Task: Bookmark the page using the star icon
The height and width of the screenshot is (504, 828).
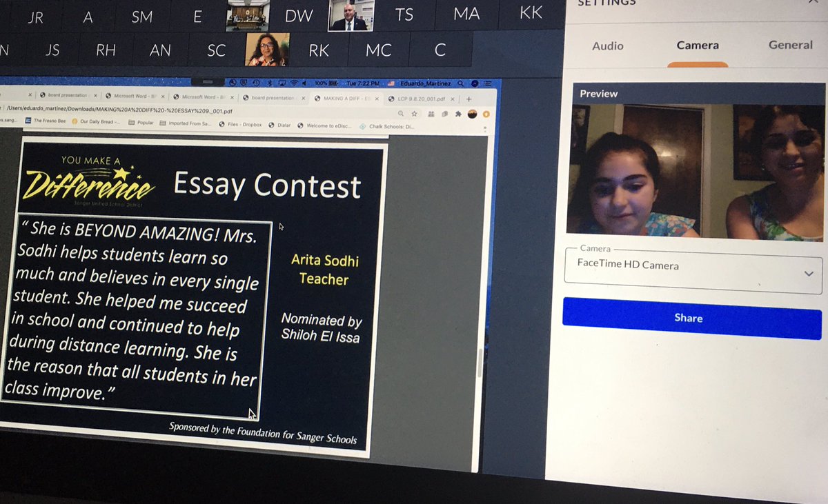Action: tap(414, 114)
